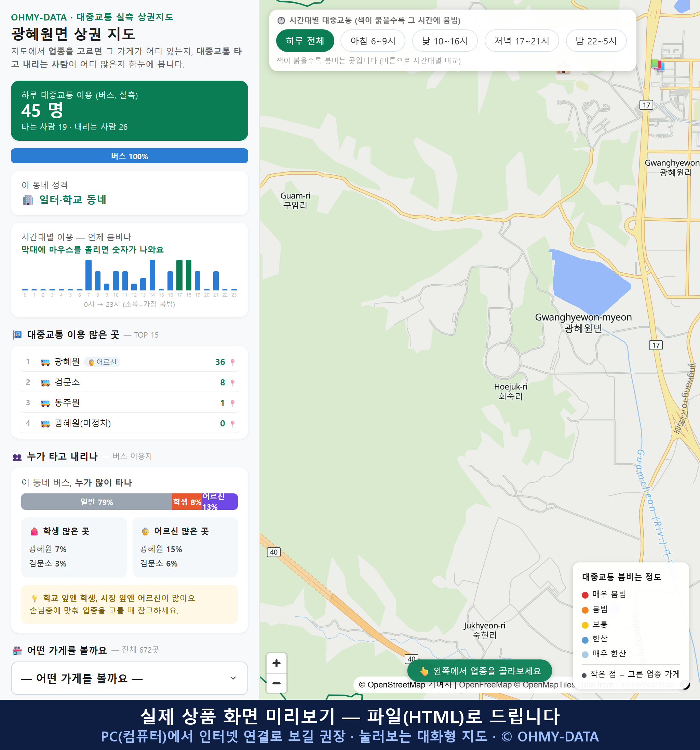Switch to 아침 6~9시 time filter
Screen dimensions: 700x750
point(373,41)
